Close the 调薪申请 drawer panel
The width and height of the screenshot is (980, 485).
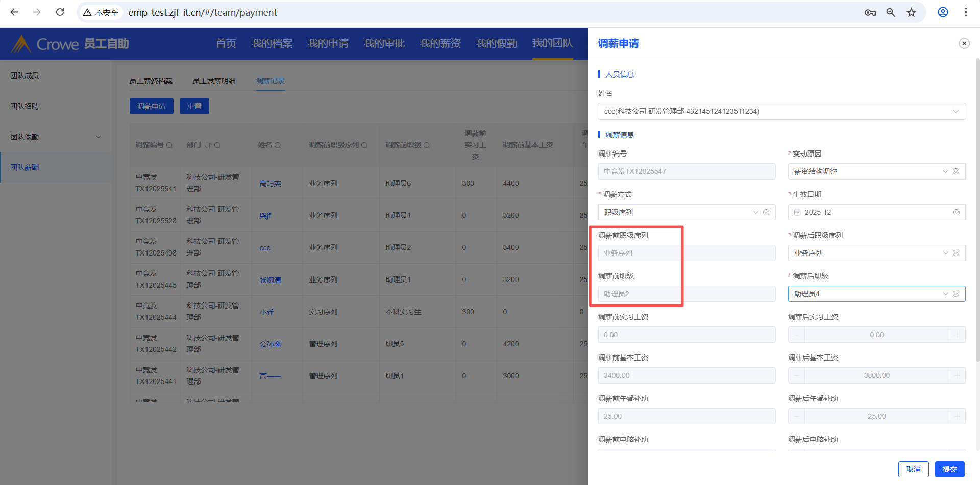point(964,43)
